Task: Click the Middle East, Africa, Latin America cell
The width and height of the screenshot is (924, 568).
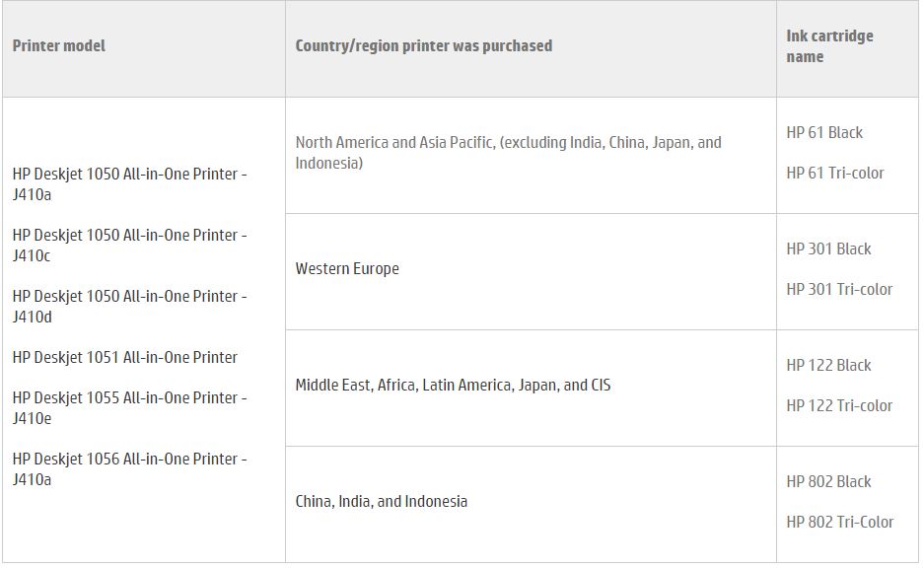Action: pos(453,386)
